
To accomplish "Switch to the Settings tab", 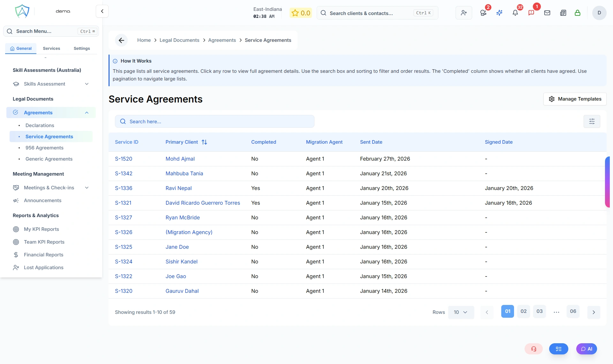I will point(81,48).
